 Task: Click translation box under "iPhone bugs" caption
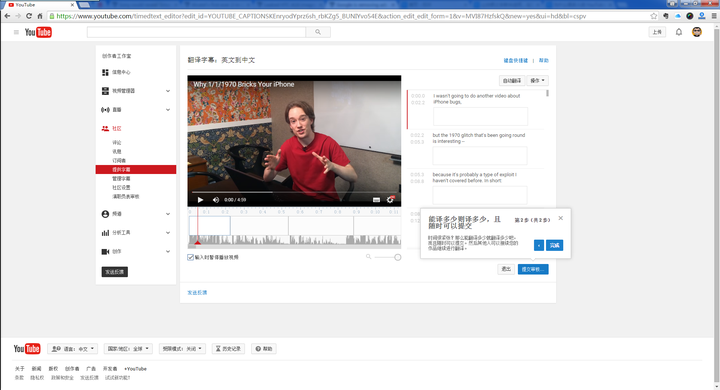coord(480,117)
